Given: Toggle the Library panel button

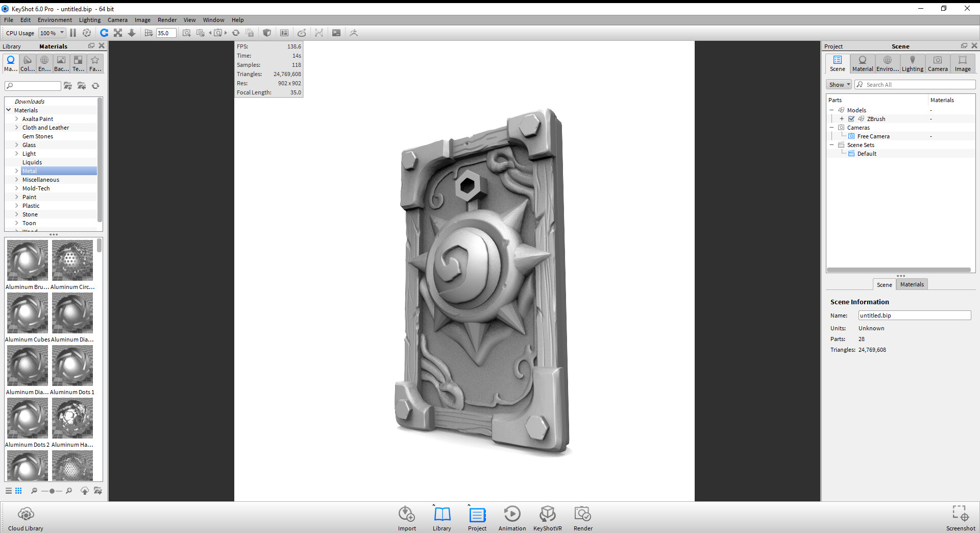Looking at the screenshot, I should pyautogui.click(x=442, y=519).
